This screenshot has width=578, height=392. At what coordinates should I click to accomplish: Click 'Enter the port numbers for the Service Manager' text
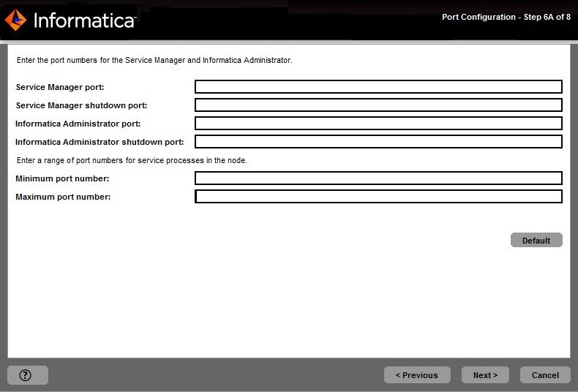coord(154,60)
